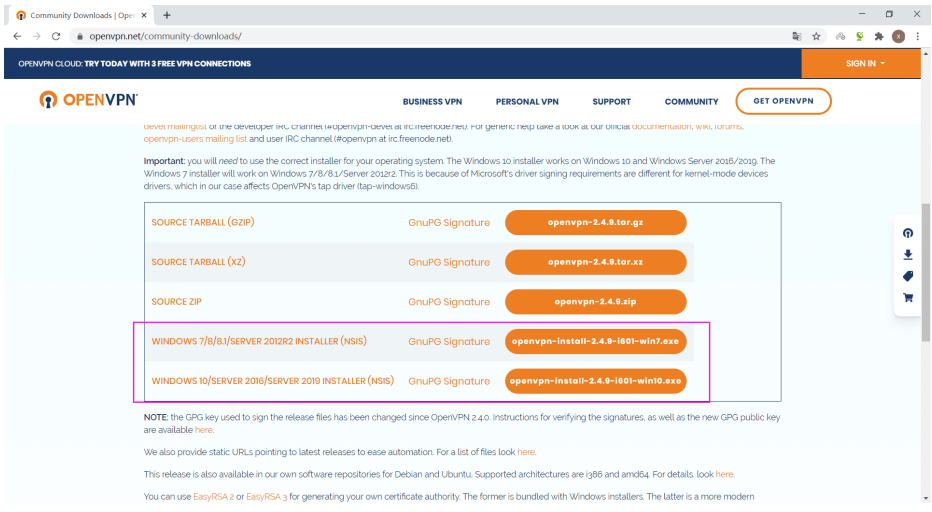
Task: Download openvpn-2.4.9.tar.gz
Action: 596,222
